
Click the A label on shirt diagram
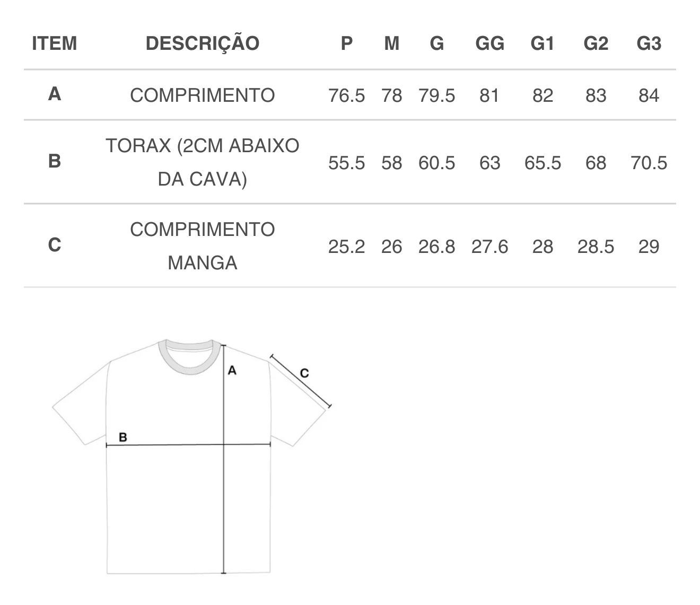pos(232,371)
